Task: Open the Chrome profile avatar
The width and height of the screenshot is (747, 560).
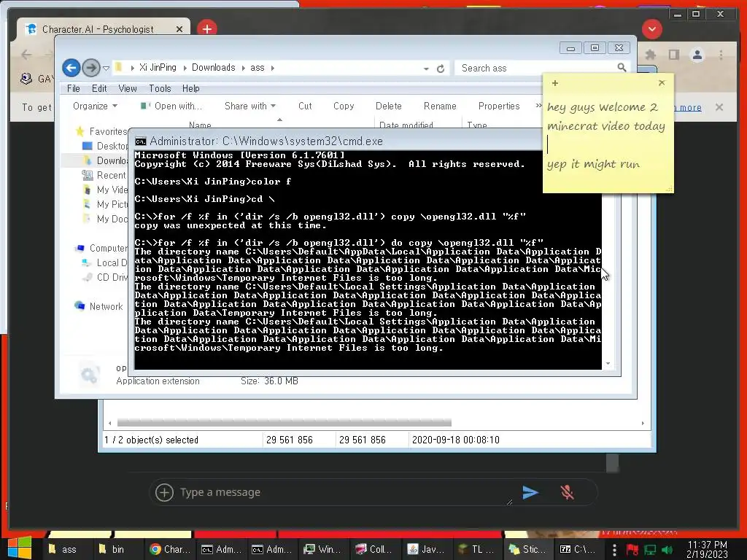Action: [697, 55]
